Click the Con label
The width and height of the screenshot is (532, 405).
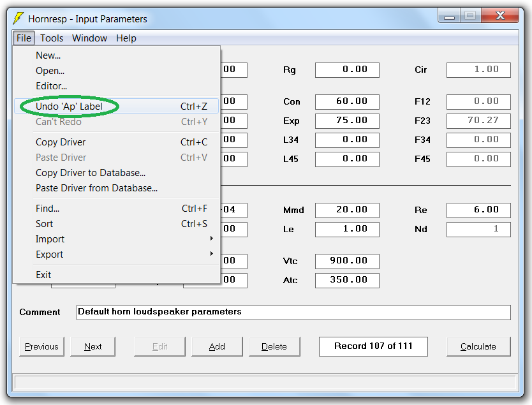click(x=292, y=102)
